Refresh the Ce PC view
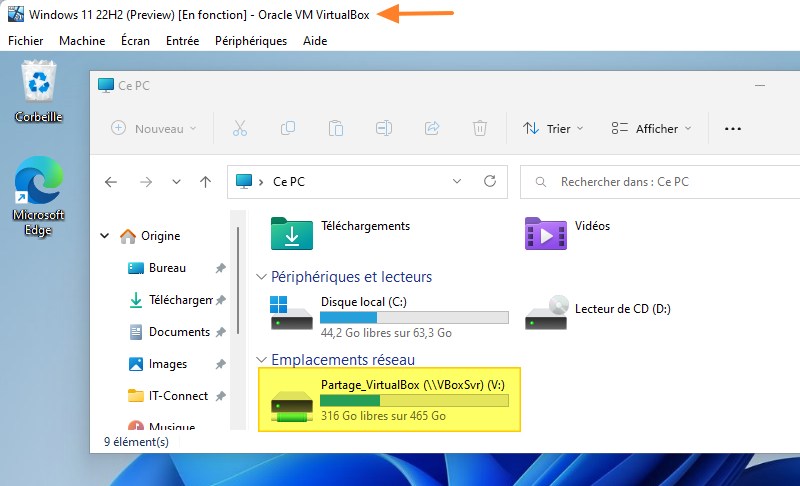This screenshot has height=486, width=800. point(490,181)
